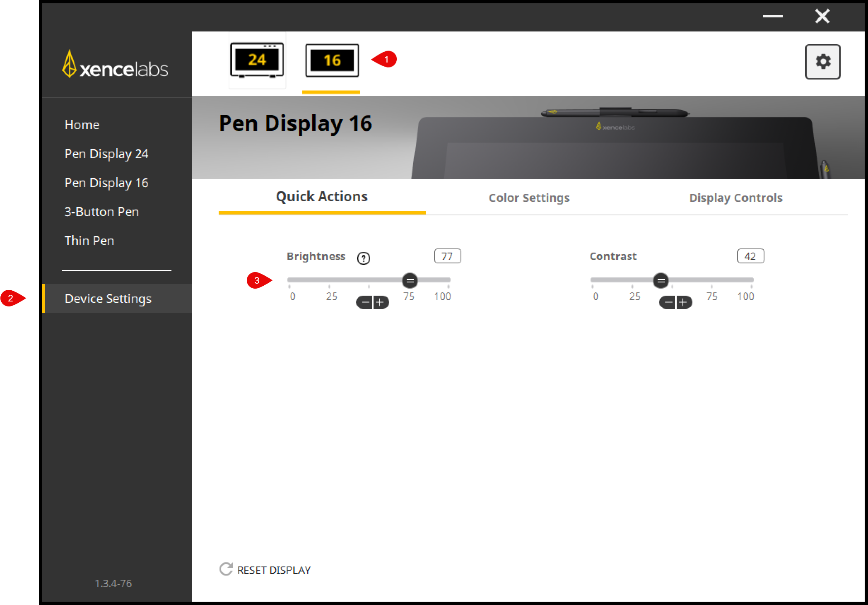Select Thin Pen in the sidebar
Image resolution: width=868 pixels, height=605 pixels.
click(x=89, y=241)
